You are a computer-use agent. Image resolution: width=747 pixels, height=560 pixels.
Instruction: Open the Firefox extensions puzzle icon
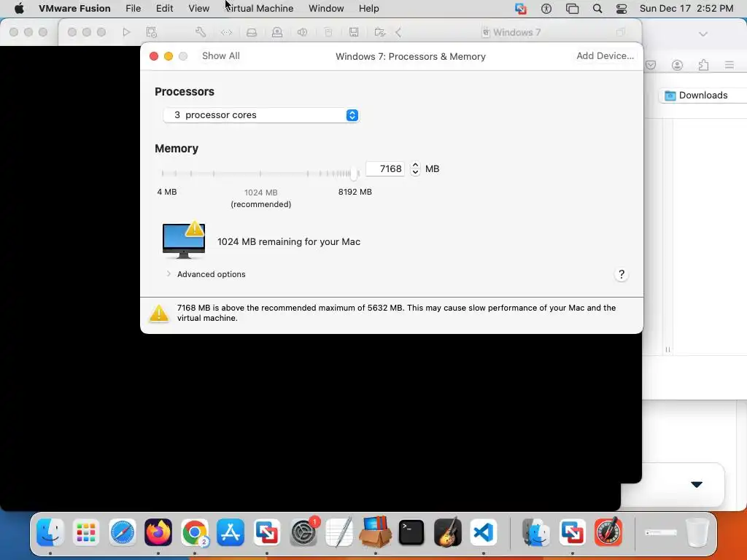[x=703, y=65]
